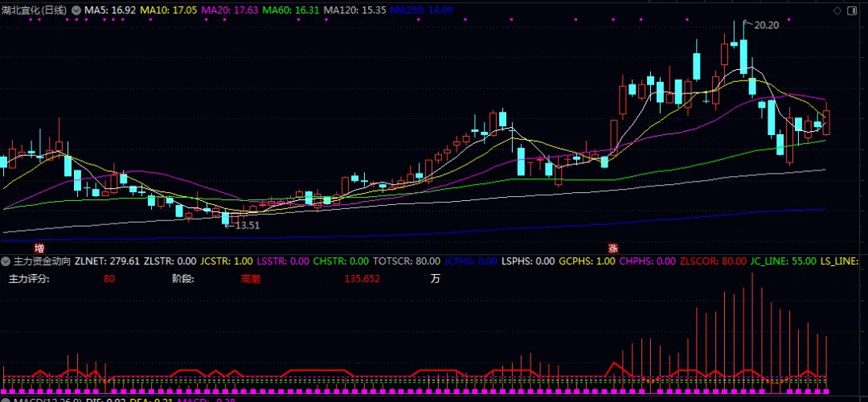Click the 主力评分 label
The width and height of the screenshot is (868, 402).
pyautogui.click(x=29, y=278)
